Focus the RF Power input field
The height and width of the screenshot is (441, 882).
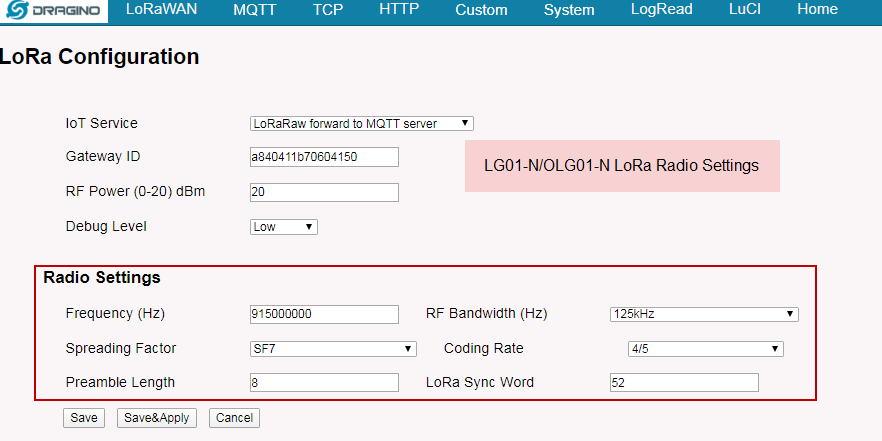325,192
